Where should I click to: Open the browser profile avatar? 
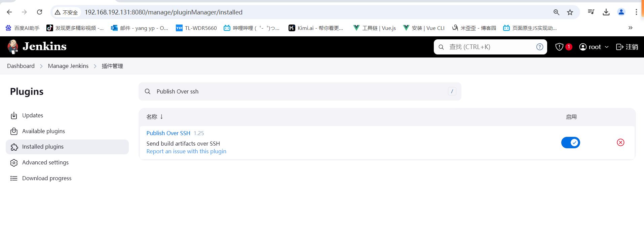(x=621, y=12)
